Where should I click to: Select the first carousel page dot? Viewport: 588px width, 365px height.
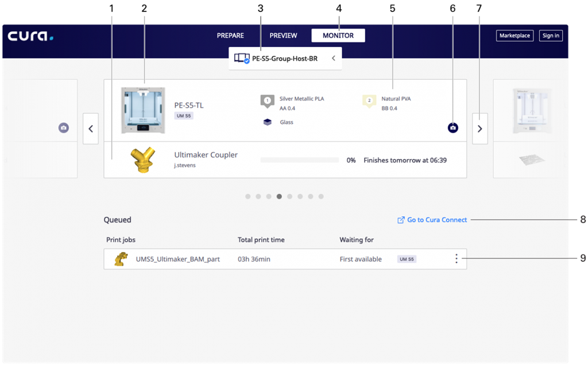tap(248, 196)
